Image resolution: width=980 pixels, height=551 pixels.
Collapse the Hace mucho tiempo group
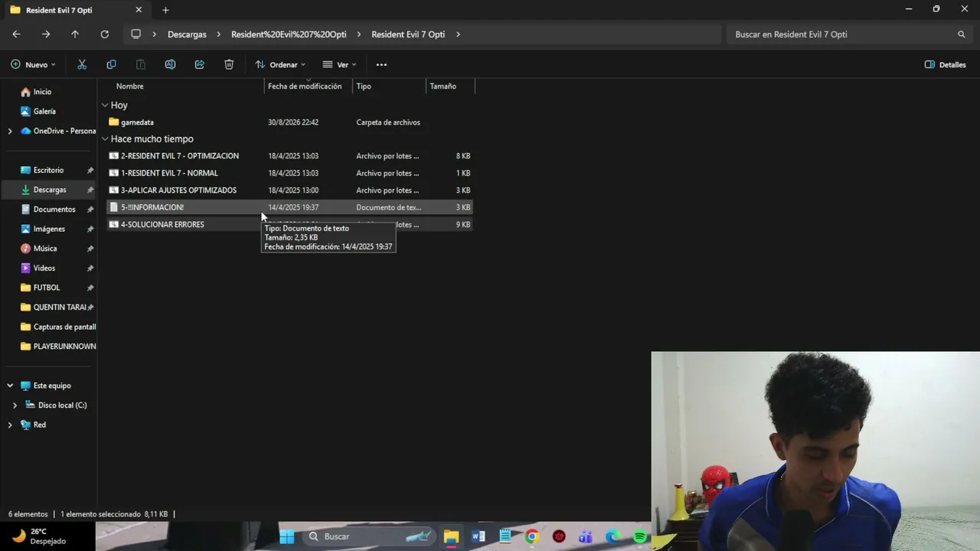(105, 139)
